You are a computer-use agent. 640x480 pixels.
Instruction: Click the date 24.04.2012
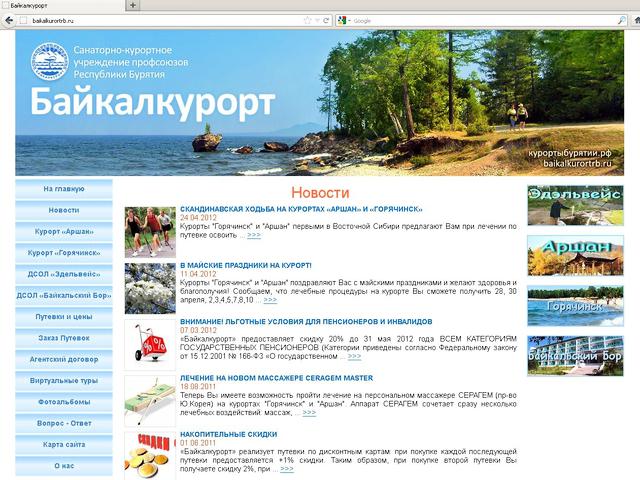[x=198, y=218]
